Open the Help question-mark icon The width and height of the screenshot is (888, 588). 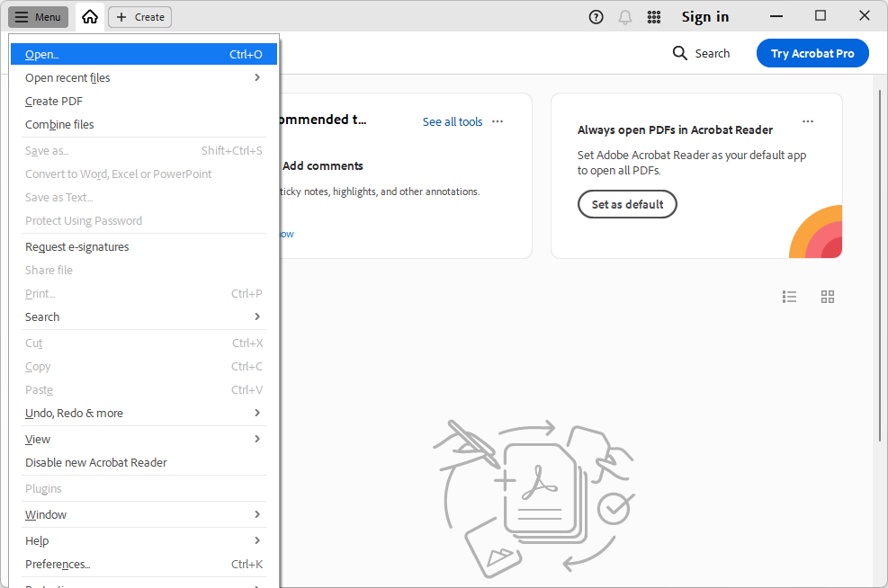[596, 16]
